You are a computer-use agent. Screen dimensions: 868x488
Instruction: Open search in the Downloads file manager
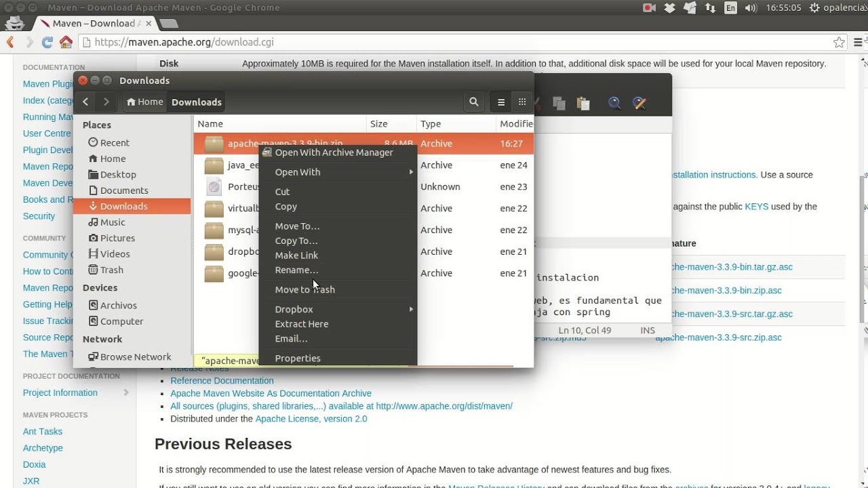point(474,102)
